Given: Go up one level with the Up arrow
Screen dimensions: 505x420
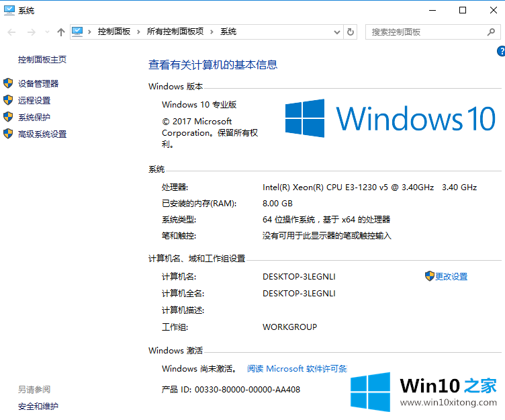Looking at the screenshot, I should tap(61, 32).
